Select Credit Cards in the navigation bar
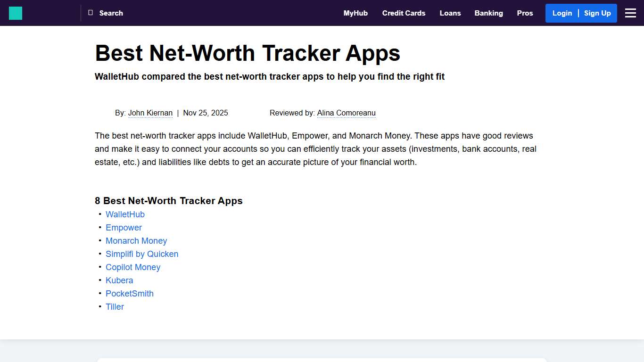The height and width of the screenshot is (362, 644). (x=404, y=13)
